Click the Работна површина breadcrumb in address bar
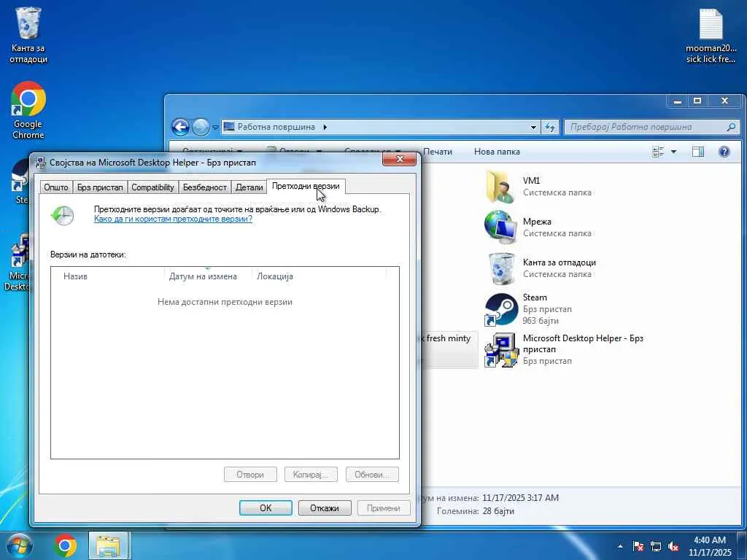747x560 pixels. coord(276,127)
